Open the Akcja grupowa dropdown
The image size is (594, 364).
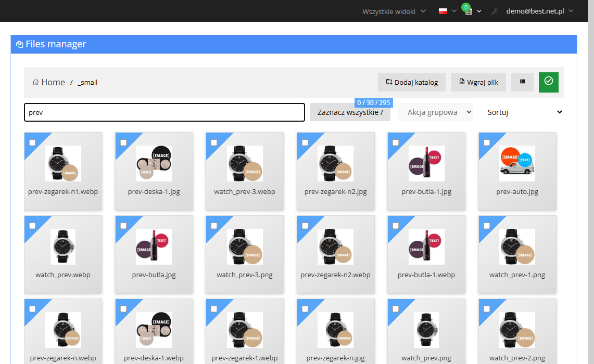[x=436, y=112]
